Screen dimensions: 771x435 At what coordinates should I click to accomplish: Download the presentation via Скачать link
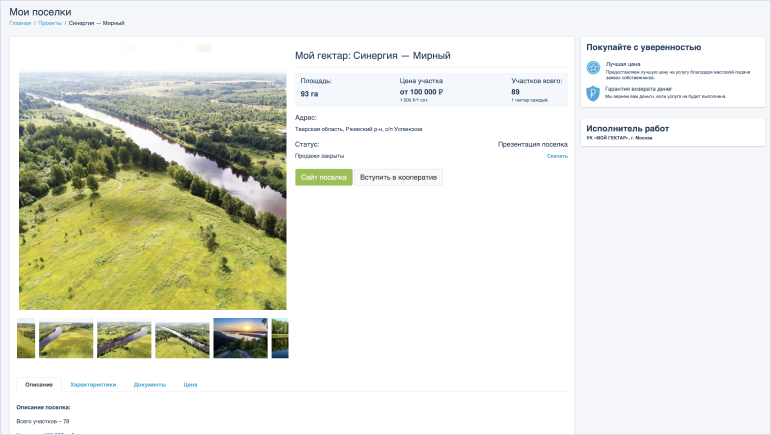(557, 156)
